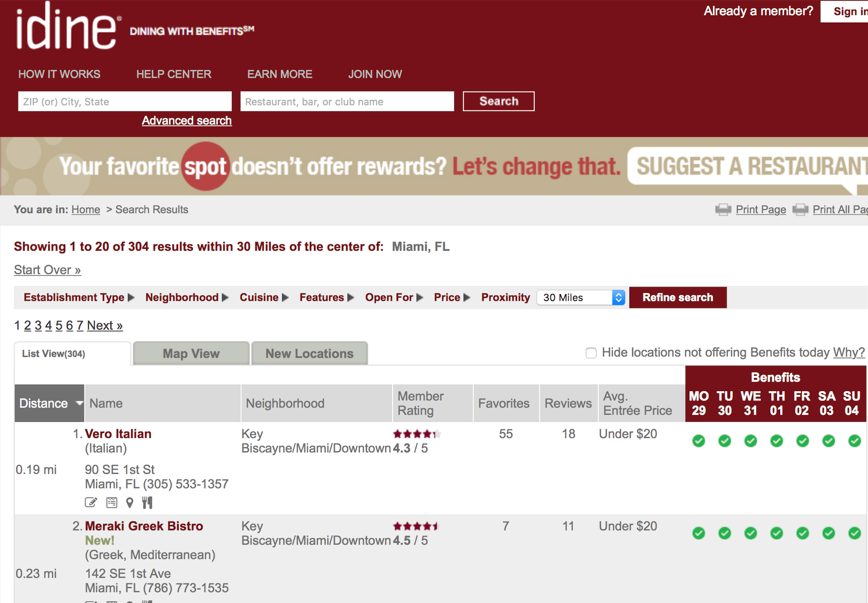Viewport: 868px width, 603px height.
Task: Click the Avg. Entrée Price column header
Action: pos(642,403)
